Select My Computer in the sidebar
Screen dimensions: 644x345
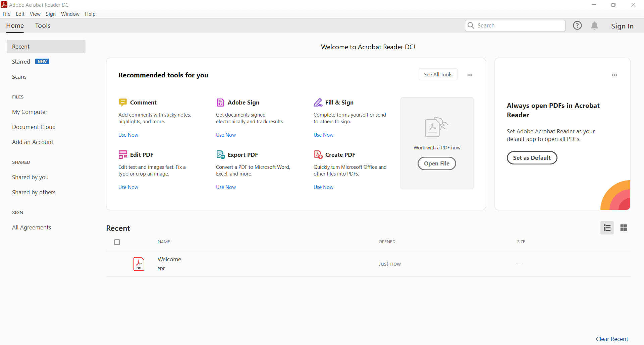point(30,112)
